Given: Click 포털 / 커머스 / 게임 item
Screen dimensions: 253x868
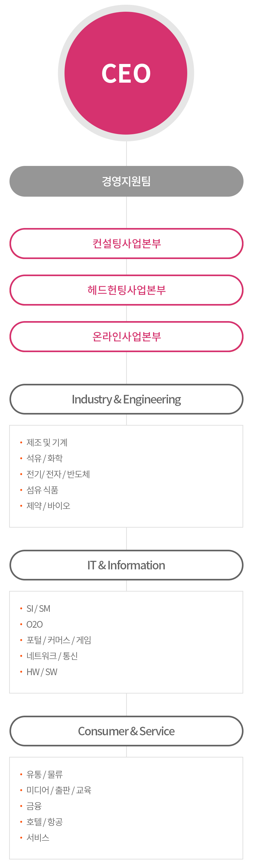Looking at the screenshot, I should pyautogui.click(x=59, y=640).
